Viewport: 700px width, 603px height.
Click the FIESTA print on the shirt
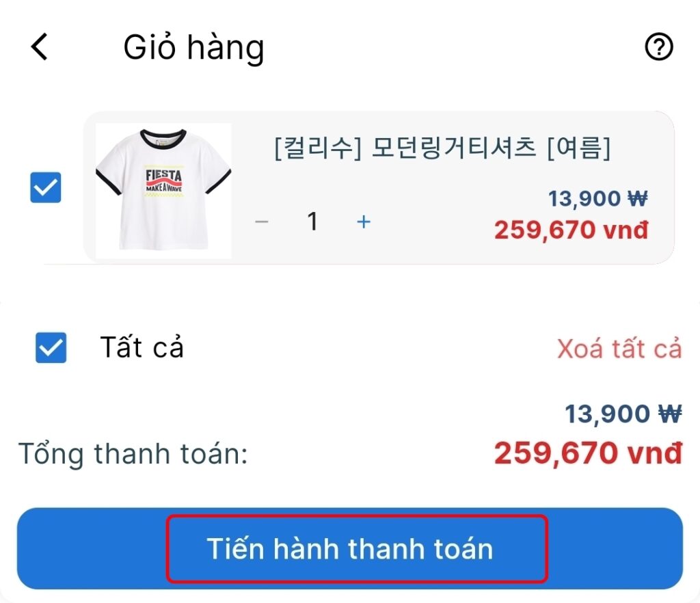pos(164,180)
